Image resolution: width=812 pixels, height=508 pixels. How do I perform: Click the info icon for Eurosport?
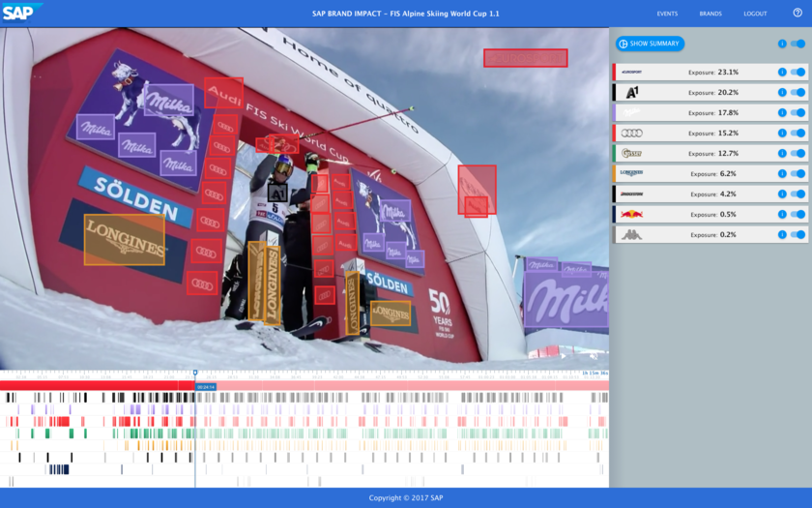pos(782,72)
